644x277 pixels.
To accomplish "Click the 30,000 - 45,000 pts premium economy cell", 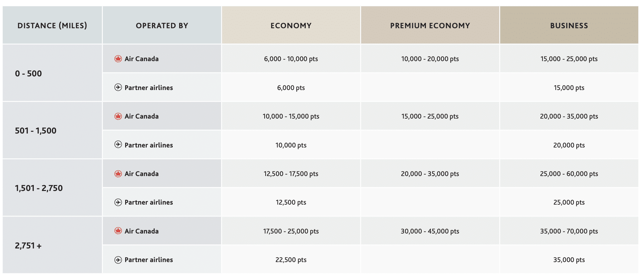I will point(430,231).
